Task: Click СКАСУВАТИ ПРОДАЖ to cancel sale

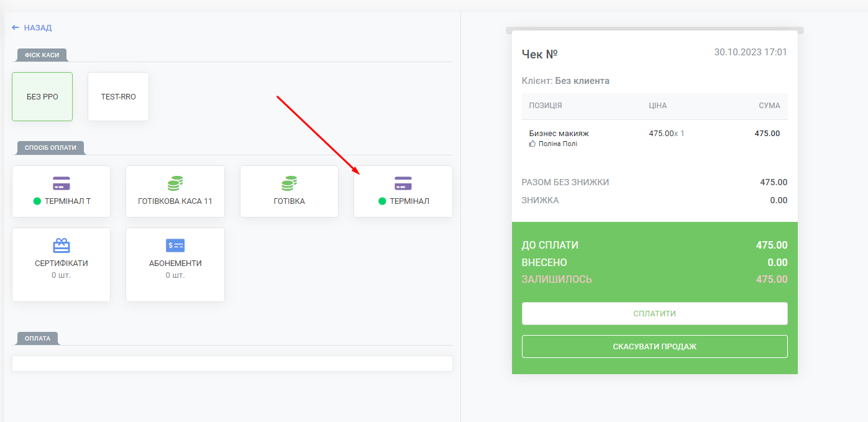Action: point(655,347)
